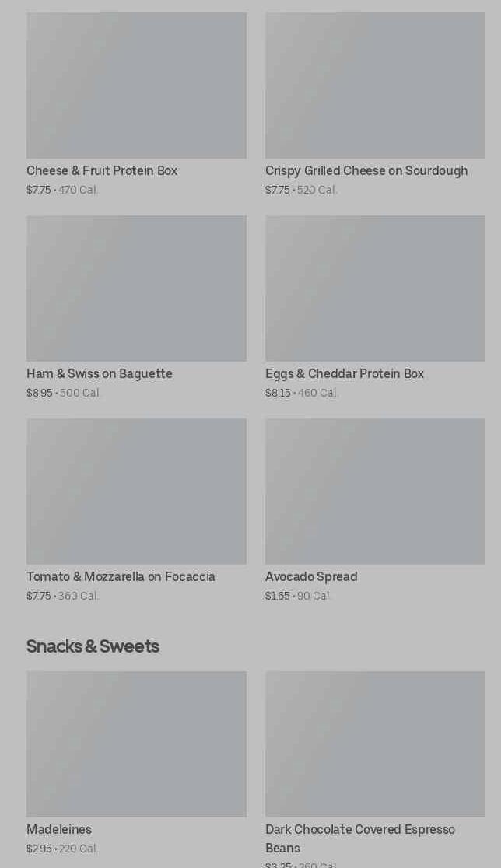Image resolution: width=501 pixels, height=868 pixels.
Task: Select the $2.95 · 220 Cal. price text
Action: click(x=62, y=849)
